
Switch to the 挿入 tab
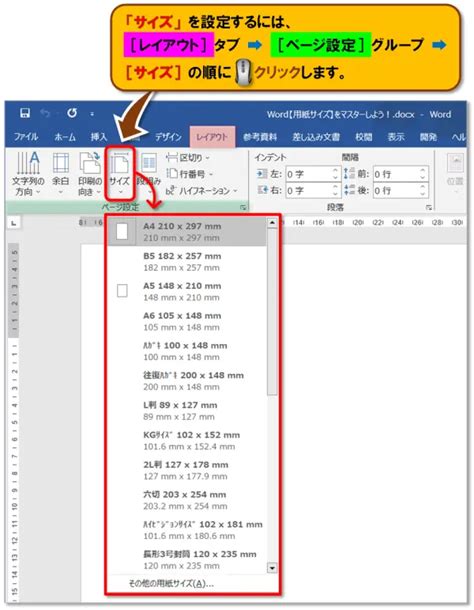[x=98, y=137]
